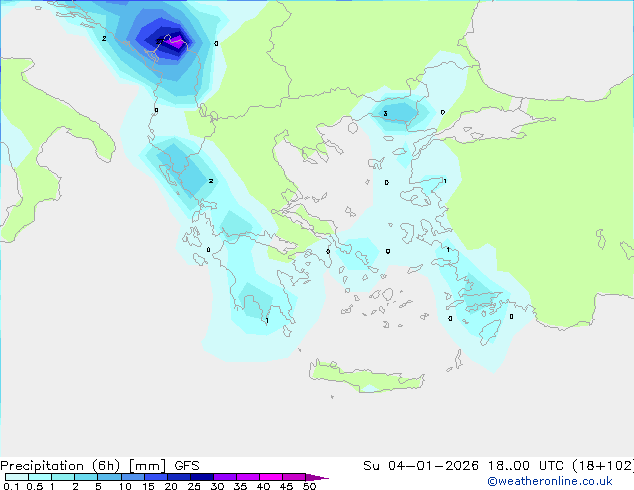Viewport: 634px width, 490px height.
Task: Click the "15" legend label
Action: click(148, 486)
